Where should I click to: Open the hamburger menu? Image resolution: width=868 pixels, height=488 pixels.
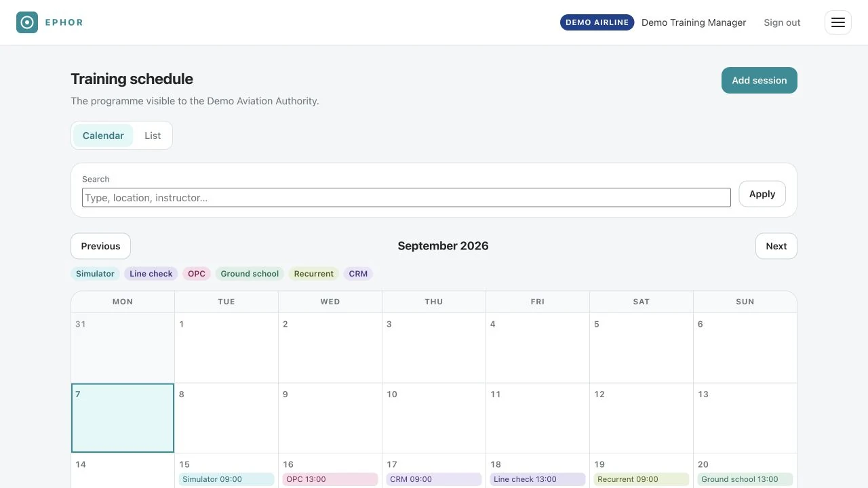[838, 22]
